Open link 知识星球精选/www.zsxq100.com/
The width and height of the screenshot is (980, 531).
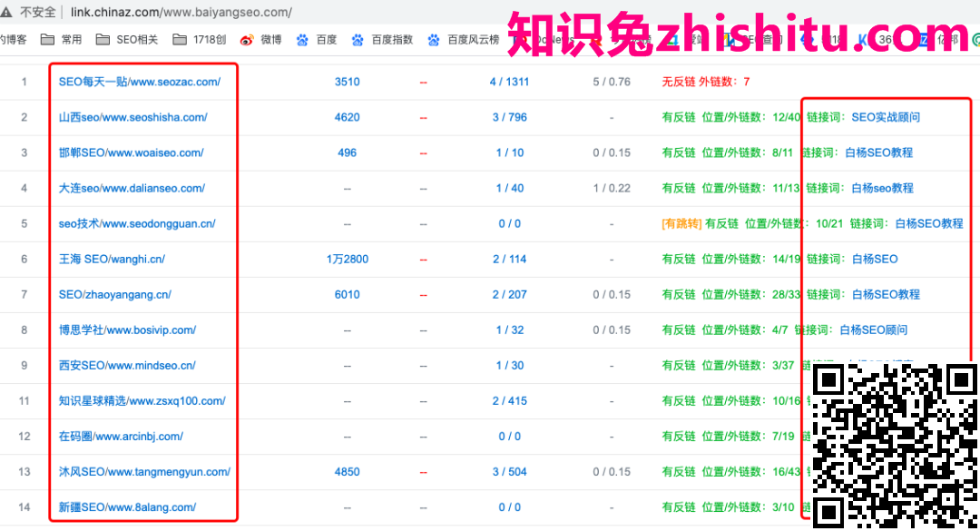pyautogui.click(x=142, y=401)
